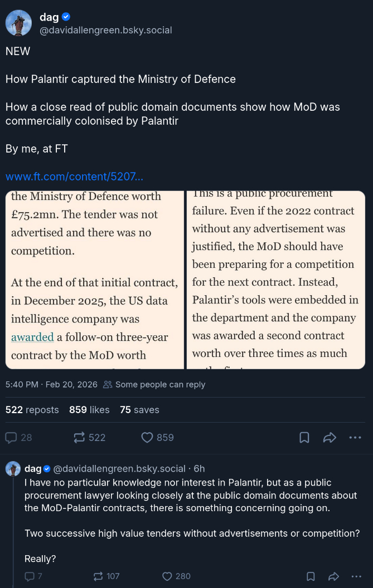Open the reply post's three-dot menu

(356, 576)
